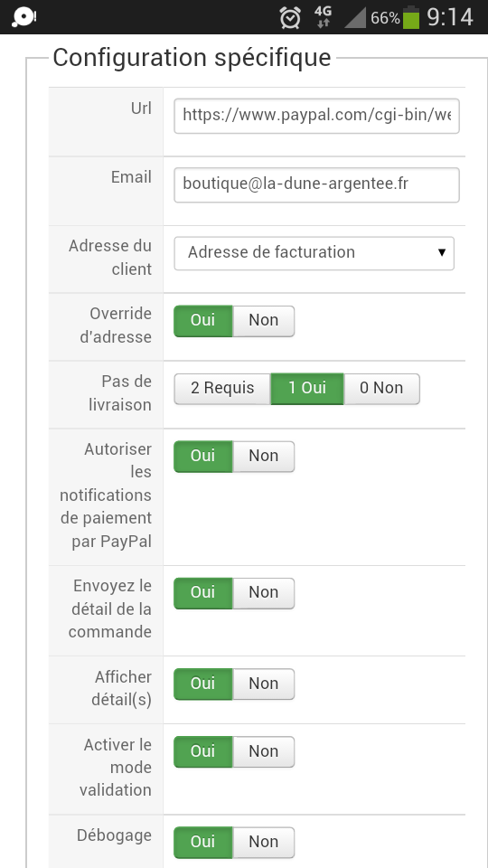Image resolution: width=488 pixels, height=868 pixels.
Task: Tap the clock showing 9:14
Action: 450,17
